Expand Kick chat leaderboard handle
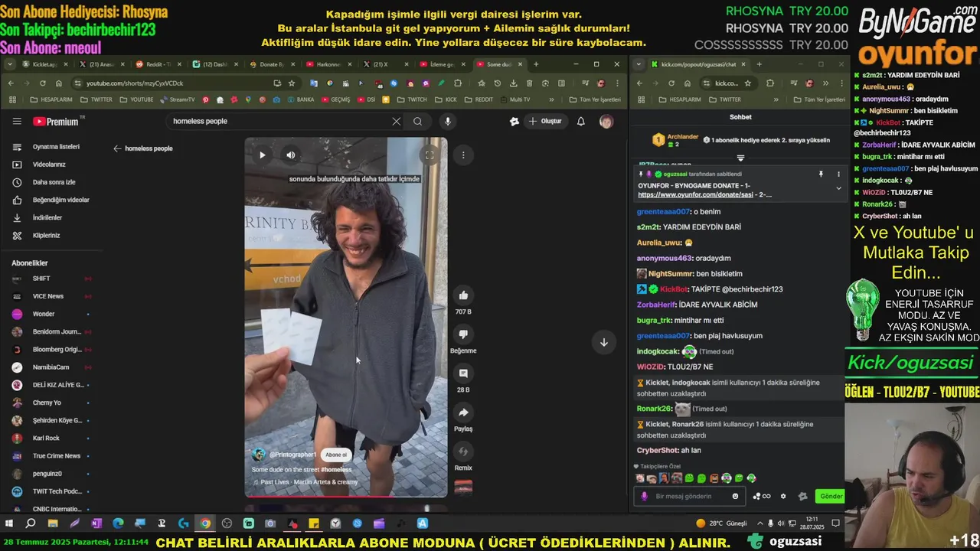Screen dimensions: 980x551 pos(740,158)
